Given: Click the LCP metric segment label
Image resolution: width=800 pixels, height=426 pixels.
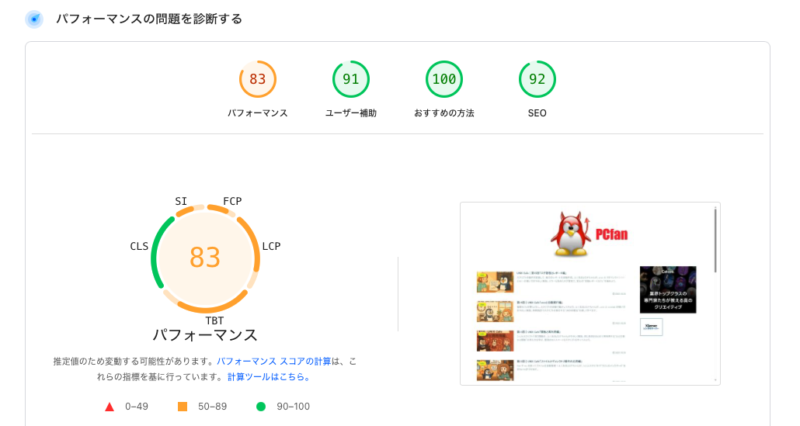Looking at the screenshot, I should pyautogui.click(x=271, y=246).
